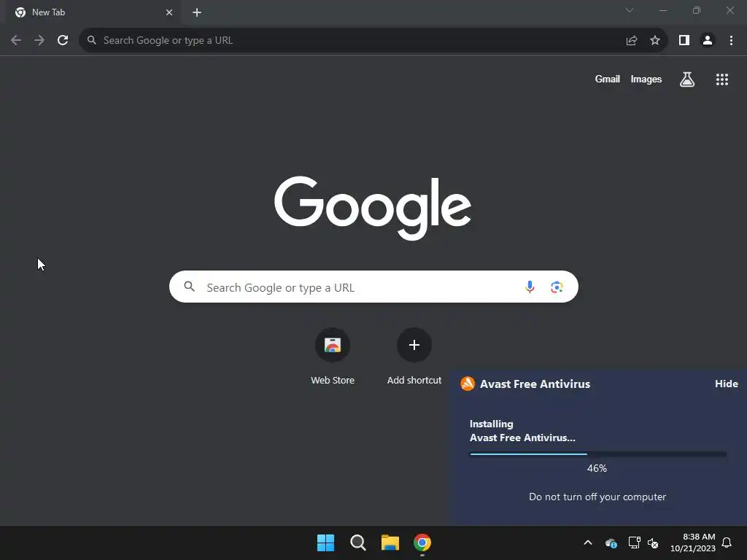Screen dimensions: 747x560
Task: Open the clock showing 8:38 AM
Action: click(693, 542)
